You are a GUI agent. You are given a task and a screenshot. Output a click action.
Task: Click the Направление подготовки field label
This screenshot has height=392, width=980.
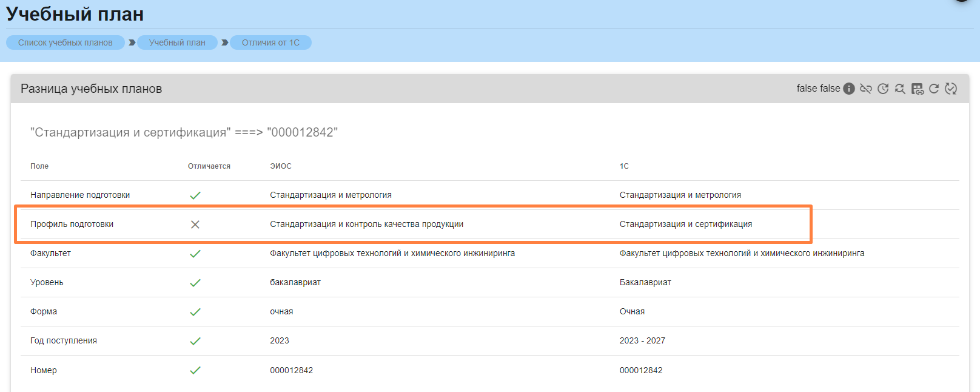80,195
